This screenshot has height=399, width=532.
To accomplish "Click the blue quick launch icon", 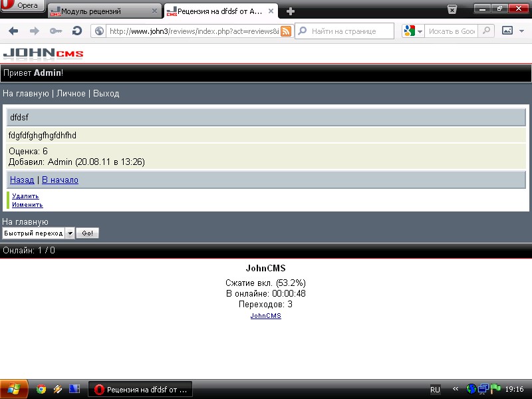I will pos(74,389).
